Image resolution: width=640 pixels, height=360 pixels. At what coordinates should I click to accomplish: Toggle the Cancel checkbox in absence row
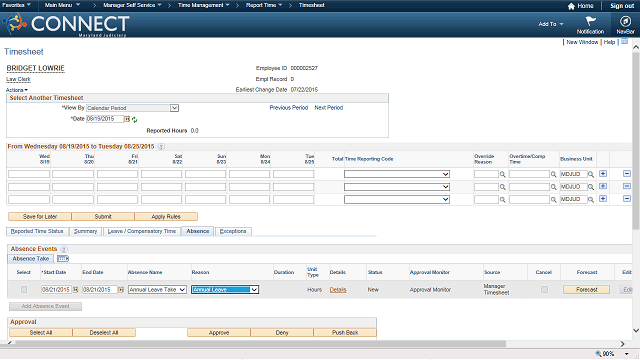coord(544,289)
